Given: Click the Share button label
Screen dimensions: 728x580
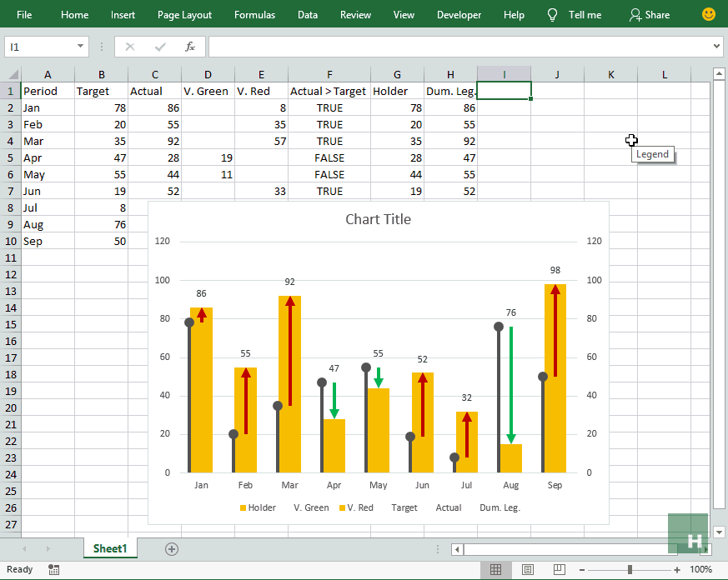Looking at the screenshot, I should [x=657, y=15].
